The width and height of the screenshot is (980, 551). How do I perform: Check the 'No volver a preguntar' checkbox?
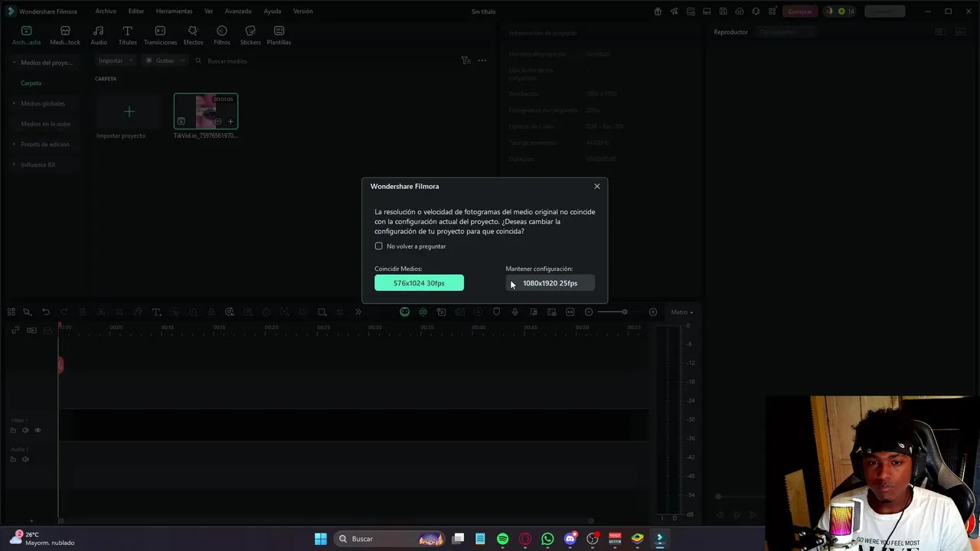(378, 246)
